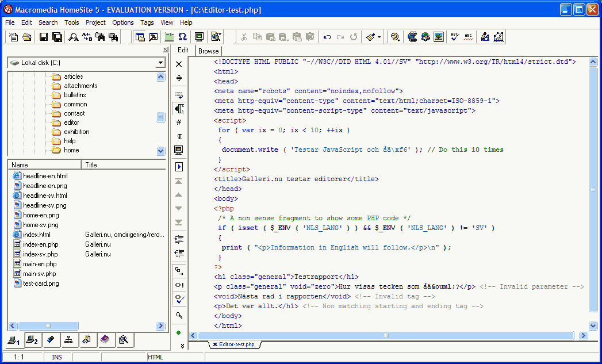Open the paintbrush icon's dropdown arrow
Image resolution: width=602 pixels, height=364 pixels.
(x=379, y=37)
